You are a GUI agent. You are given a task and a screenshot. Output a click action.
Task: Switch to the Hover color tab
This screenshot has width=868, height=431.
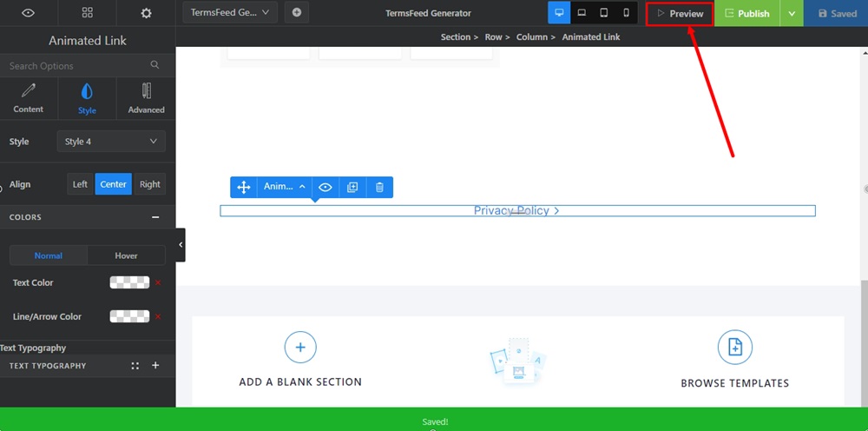click(x=126, y=255)
